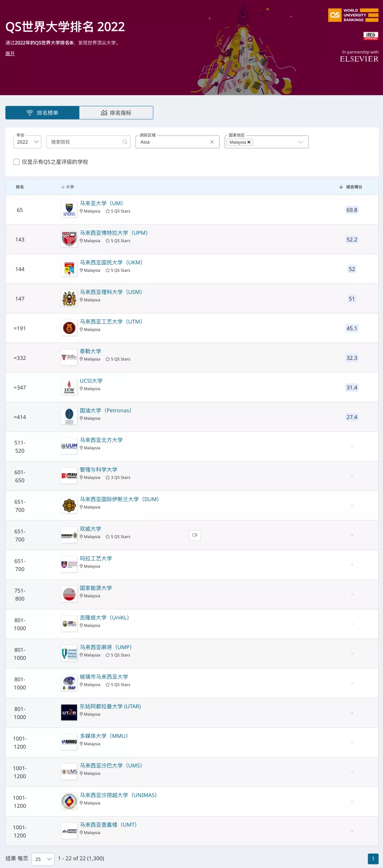The width and height of the screenshot is (383, 868).
Task: Select the 排名榜单 tab
Action: [42, 113]
